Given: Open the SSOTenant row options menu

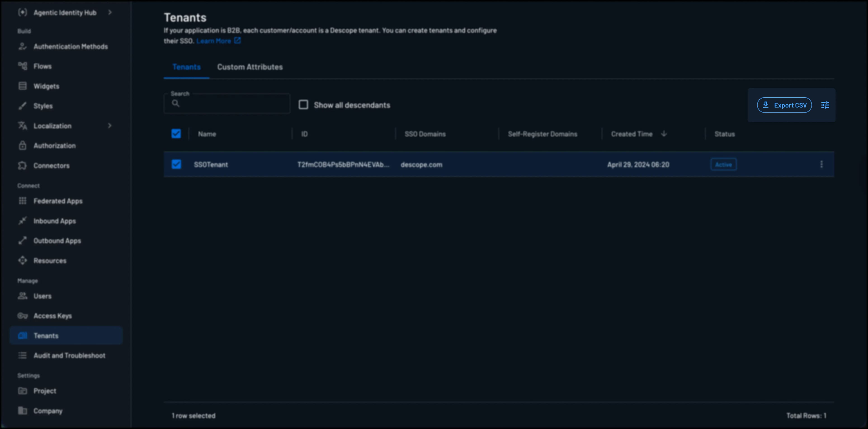Looking at the screenshot, I should (821, 164).
